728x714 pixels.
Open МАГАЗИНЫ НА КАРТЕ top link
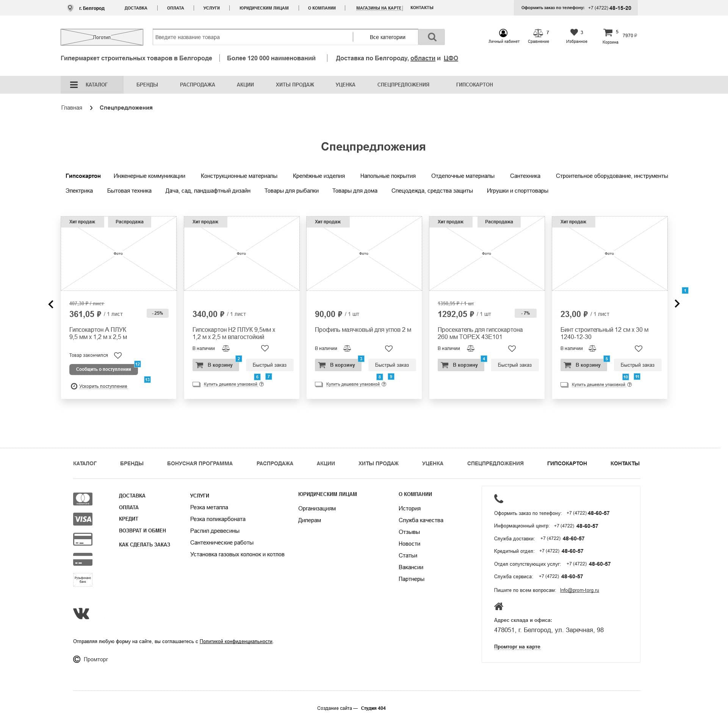(379, 8)
